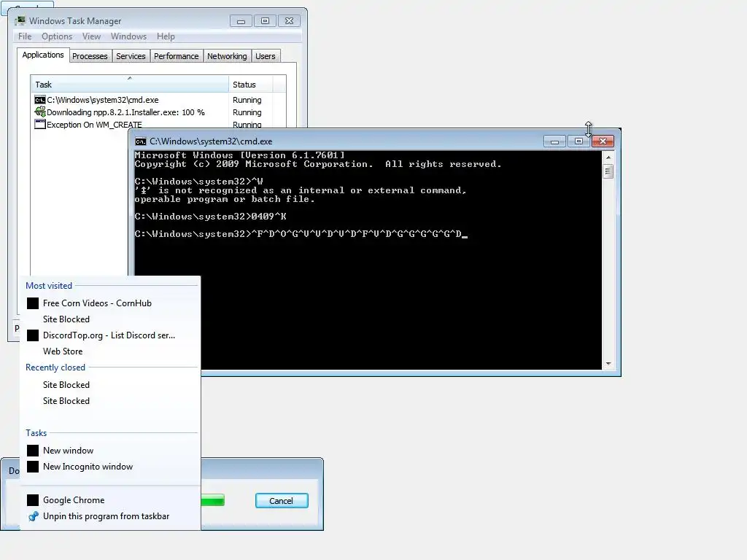Open first Site Blocked under Most visited

tap(111, 319)
